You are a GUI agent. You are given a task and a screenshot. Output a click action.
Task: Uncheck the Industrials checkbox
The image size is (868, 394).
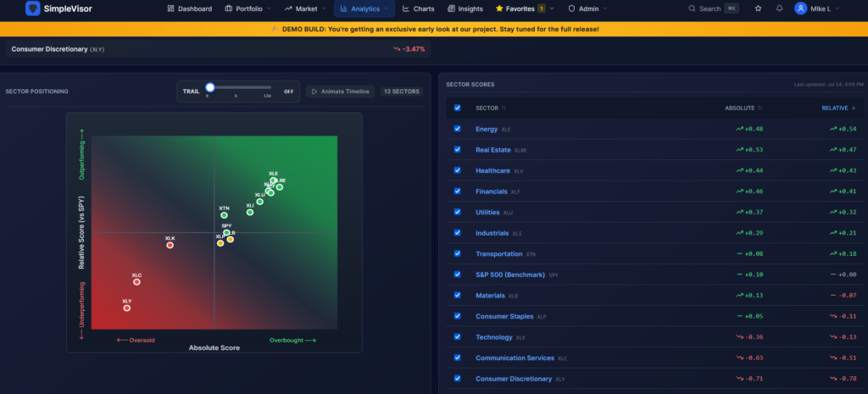tap(457, 232)
